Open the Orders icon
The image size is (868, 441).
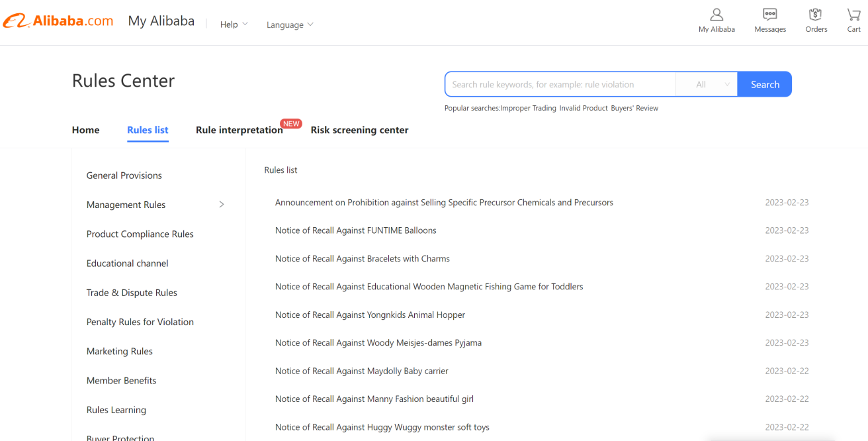[816, 21]
